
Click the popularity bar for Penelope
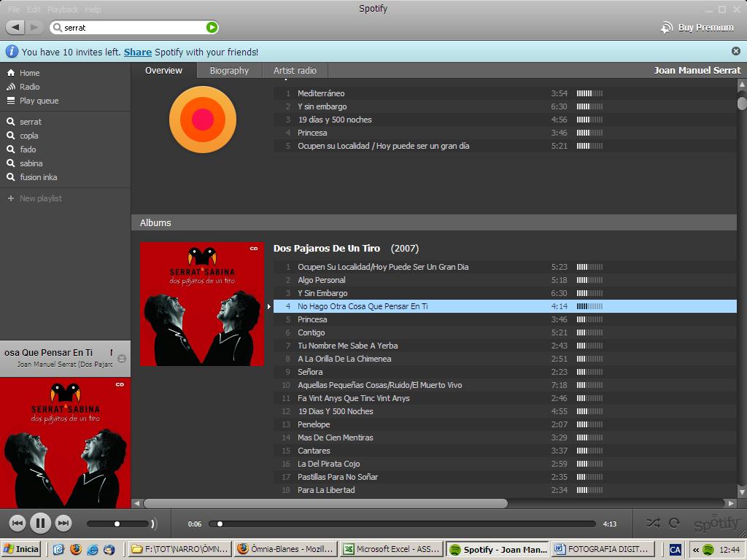tap(589, 424)
